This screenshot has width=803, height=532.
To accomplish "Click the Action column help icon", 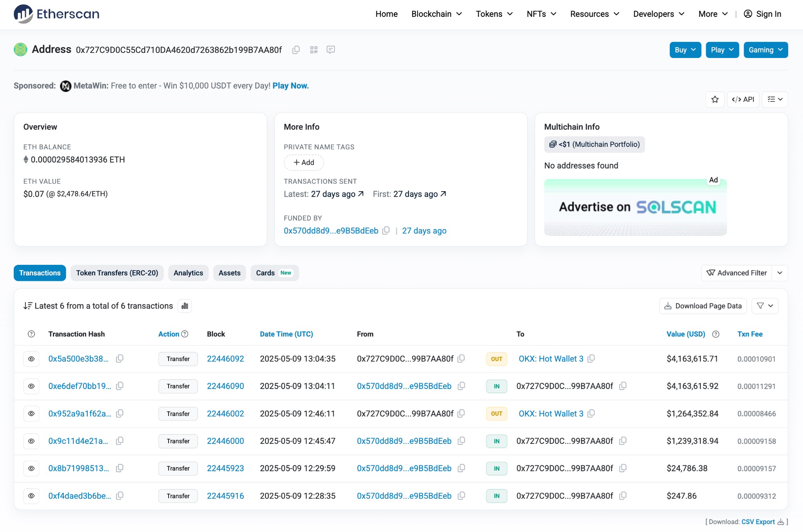I will pyautogui.click(x=185, y=334).
